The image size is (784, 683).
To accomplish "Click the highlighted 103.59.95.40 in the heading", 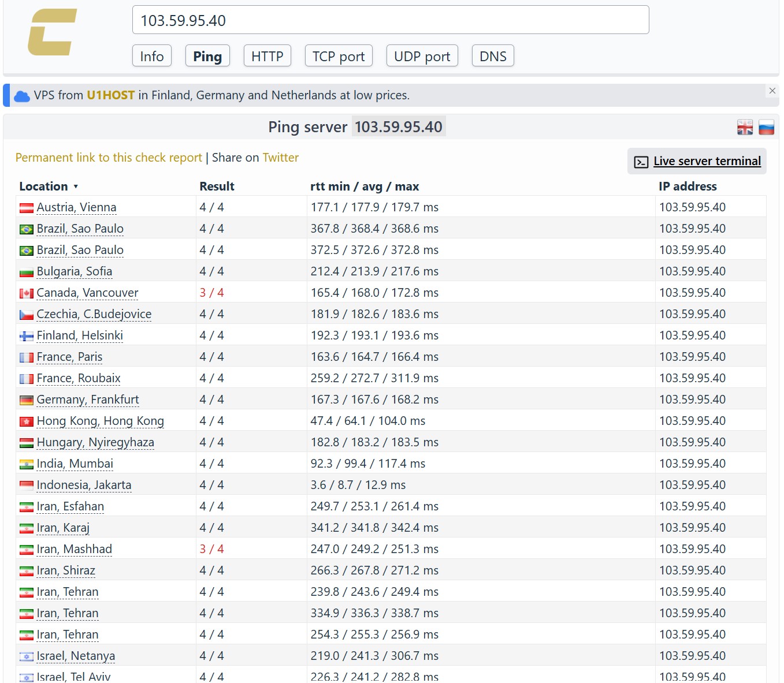I will click(399, 127).
